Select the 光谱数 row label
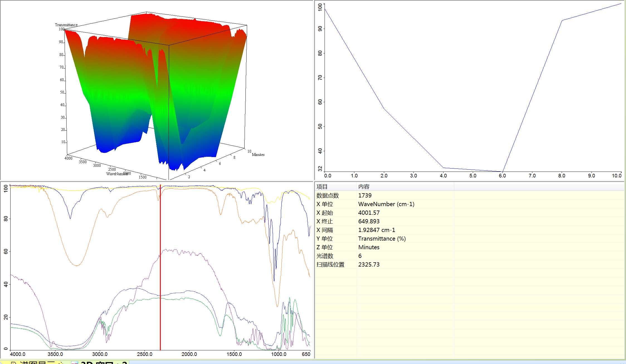 [x=325, y=256]
